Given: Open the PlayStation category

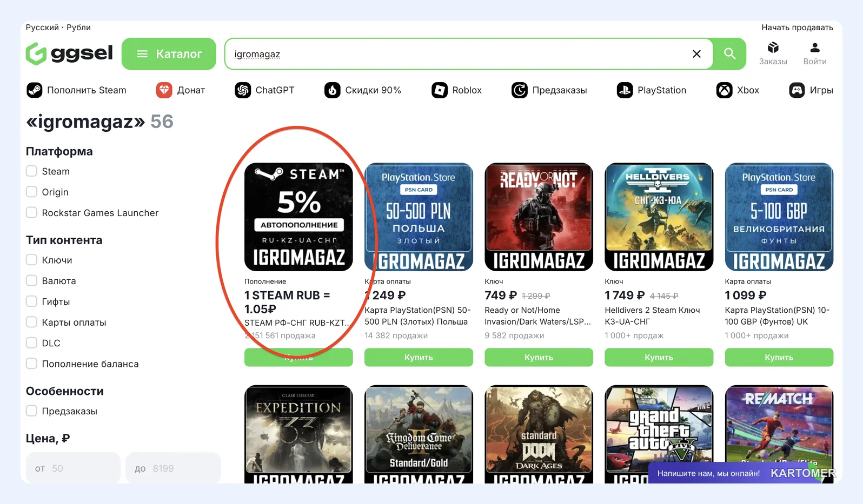Looking at the screenshot, I should [x=652, y=90].
